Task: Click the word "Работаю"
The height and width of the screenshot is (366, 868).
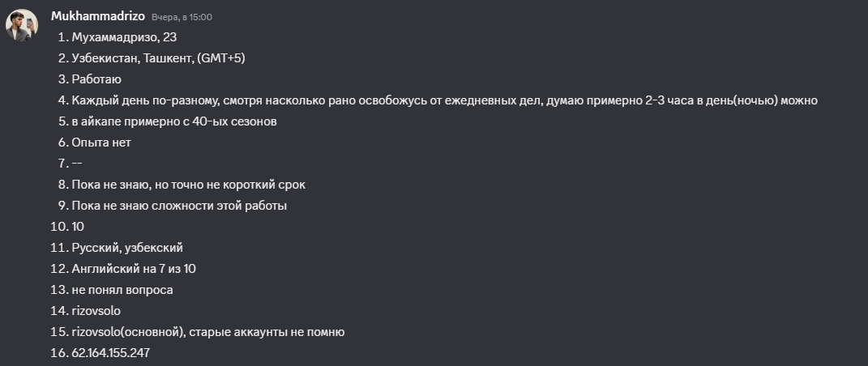Action: pyautogui.click(x=96, y=79)
